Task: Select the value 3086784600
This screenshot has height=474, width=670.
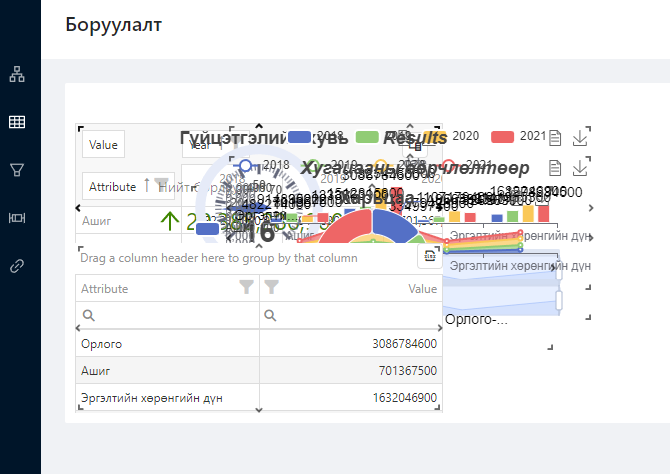Action: [404, 344]
